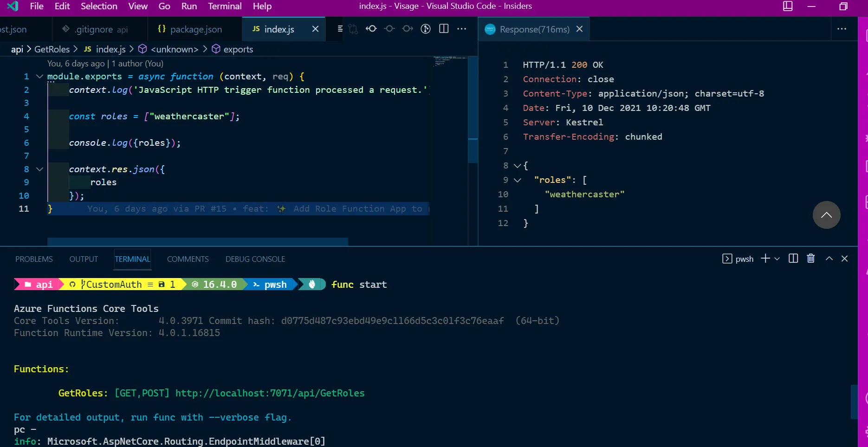
Task: Collapse the module.exports function fold on line 1
Action: 39,77
